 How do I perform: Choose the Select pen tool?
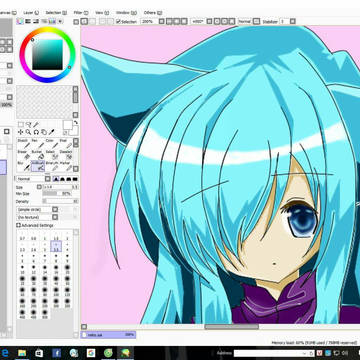click(52, 155)
